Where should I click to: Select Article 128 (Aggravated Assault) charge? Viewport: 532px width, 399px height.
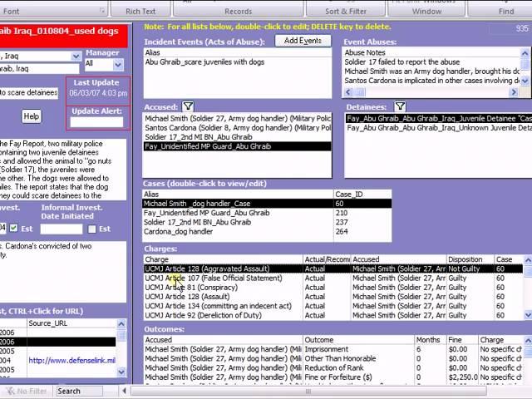click(x=332, y=268)
